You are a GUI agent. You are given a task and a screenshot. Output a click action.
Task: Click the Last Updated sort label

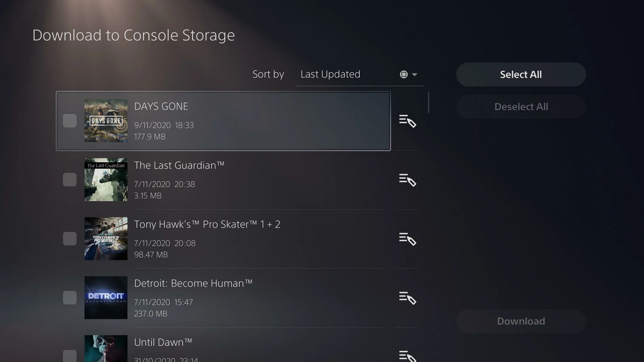[x=330, y=74]
